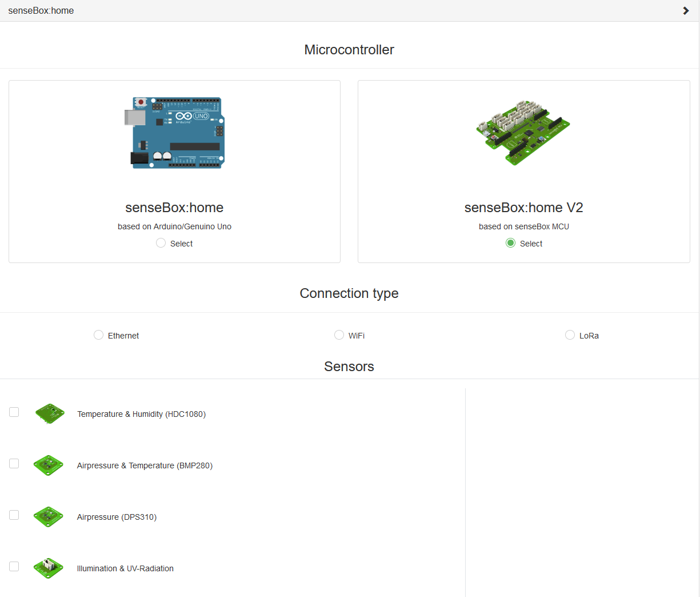Choose LoRa connection type
The image size is (700, 597).
570,335
